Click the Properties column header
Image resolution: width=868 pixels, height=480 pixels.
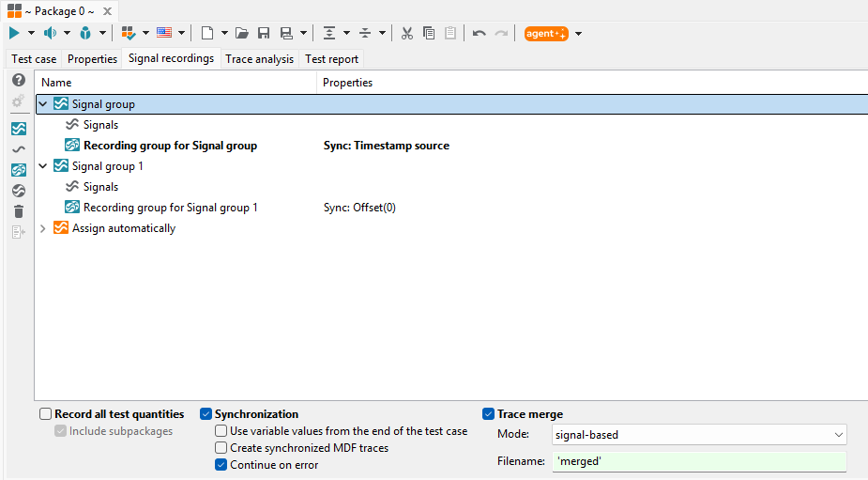coord(592,83)
